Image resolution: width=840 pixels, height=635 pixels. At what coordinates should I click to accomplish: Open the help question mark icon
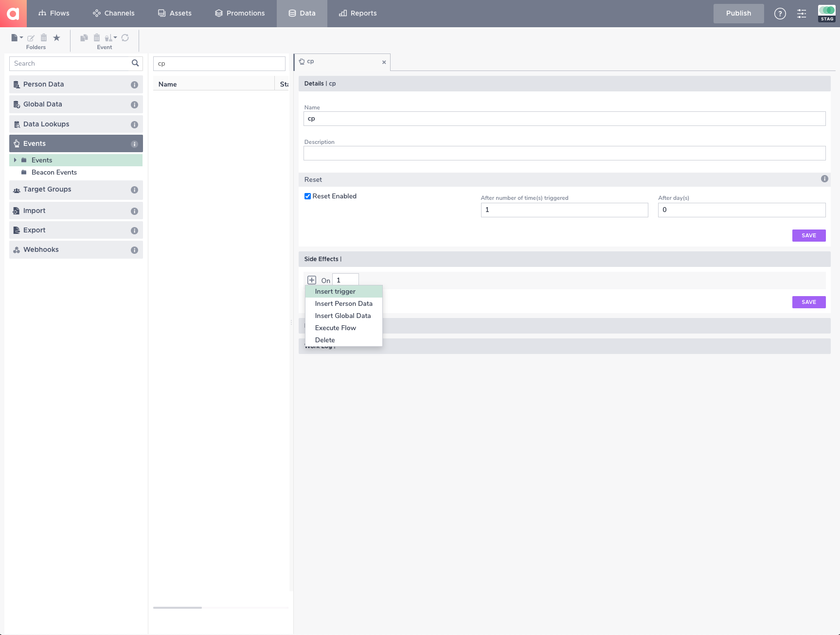[780, 14]
